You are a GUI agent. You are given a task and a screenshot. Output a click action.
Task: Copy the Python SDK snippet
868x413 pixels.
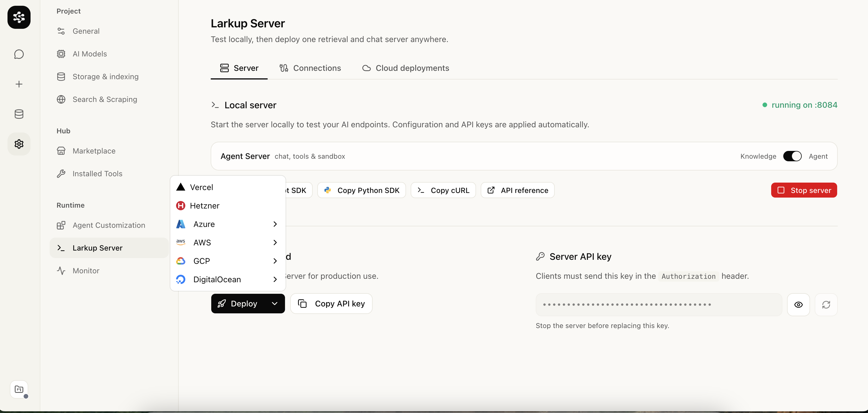362,190
